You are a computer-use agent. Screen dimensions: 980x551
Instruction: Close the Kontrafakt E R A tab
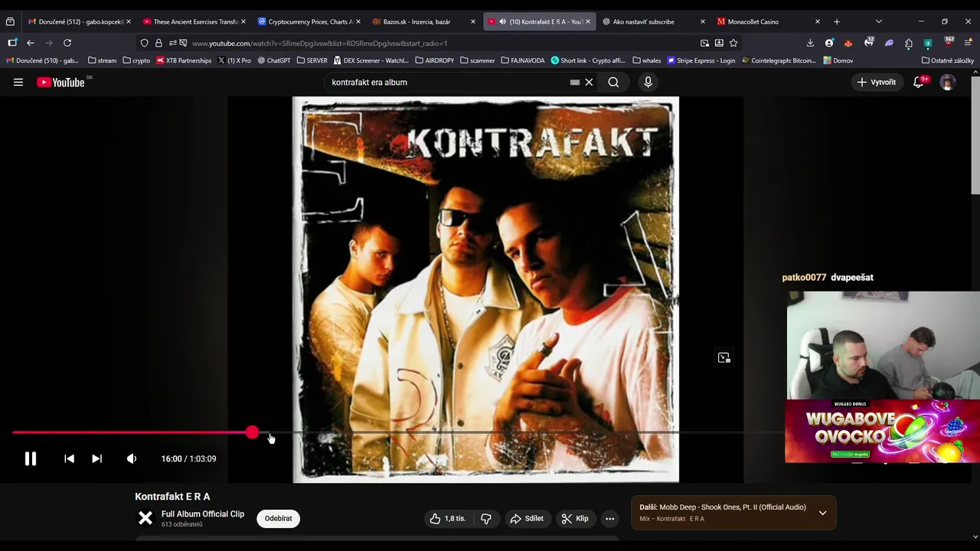[x=587, y=21]
